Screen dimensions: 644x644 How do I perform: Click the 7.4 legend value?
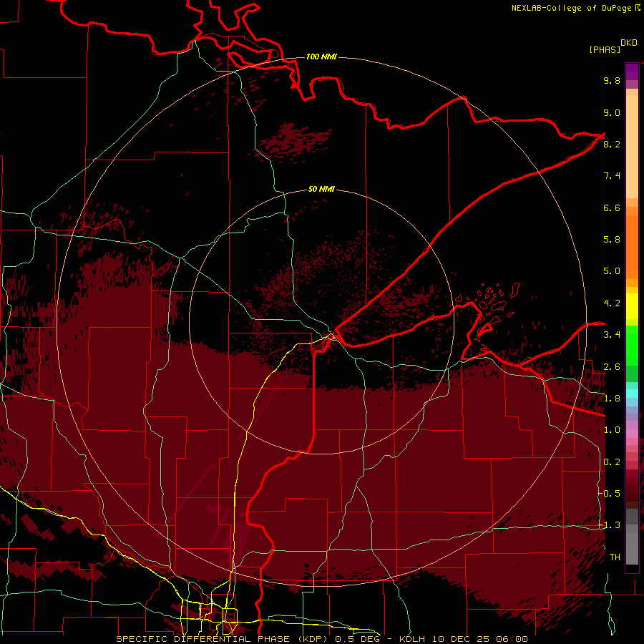(612, 176)
